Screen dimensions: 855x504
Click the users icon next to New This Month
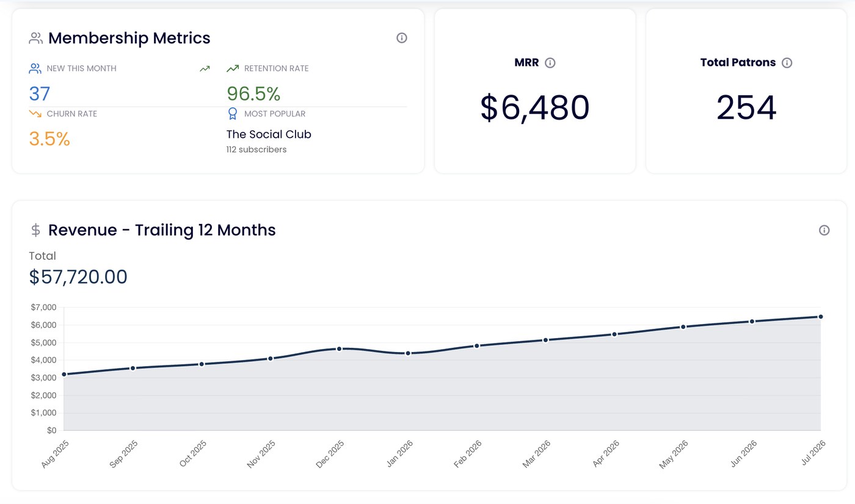pyautogui.click(x=35, y=68)
